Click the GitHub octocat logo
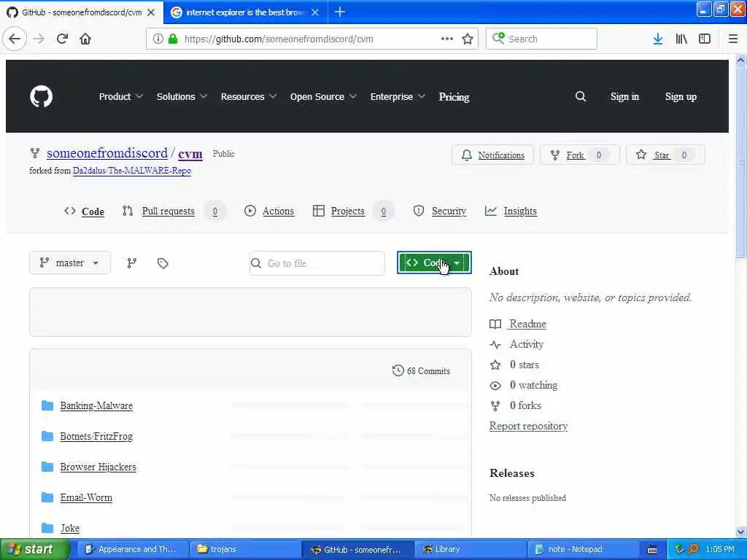This screenshot has height=560, width=747. 42,97
